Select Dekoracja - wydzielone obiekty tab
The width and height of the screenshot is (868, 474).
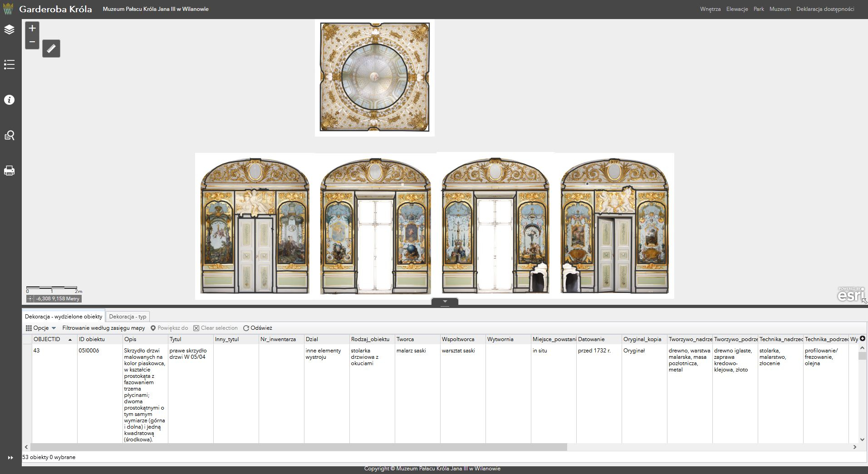tap(64, 317)
